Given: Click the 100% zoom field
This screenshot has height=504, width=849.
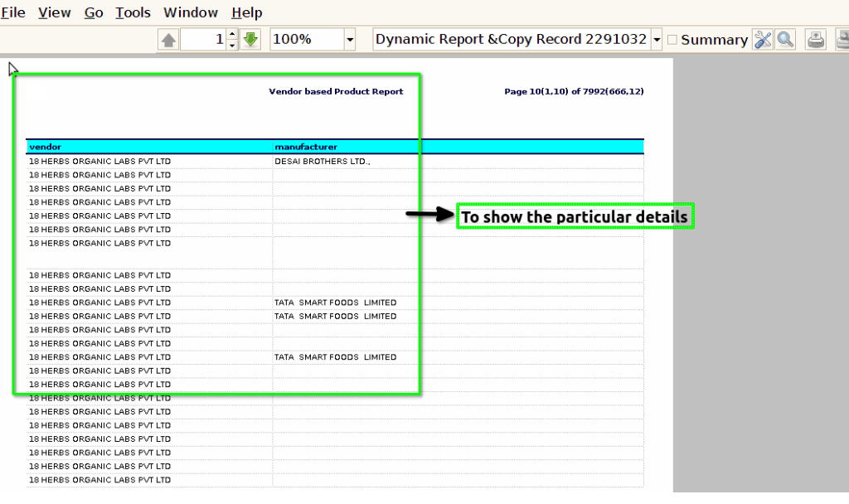Looking at the screenshot, I should [307, 40].
